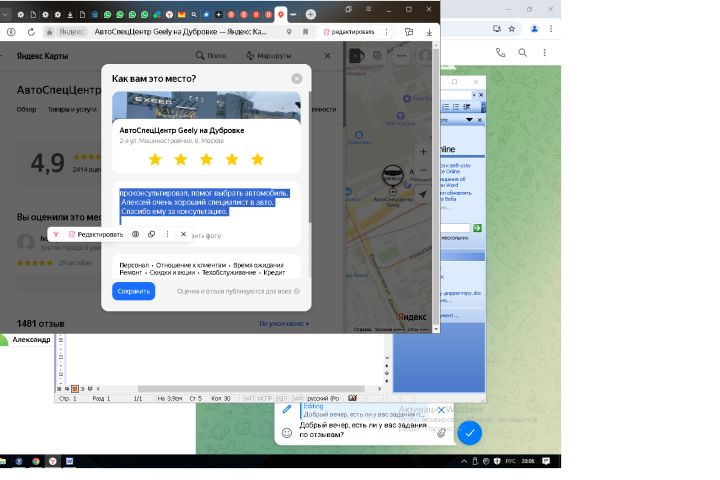Click the map geolocation arrow button
Image resolution: width=720 pixels, height=480 pixels.
[423, 195]
